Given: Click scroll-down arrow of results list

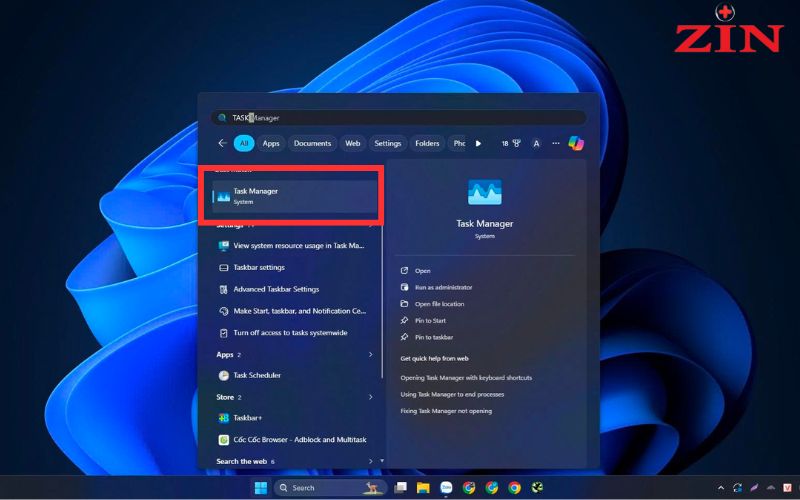Looking at the screenshot, I should [382, 461].
